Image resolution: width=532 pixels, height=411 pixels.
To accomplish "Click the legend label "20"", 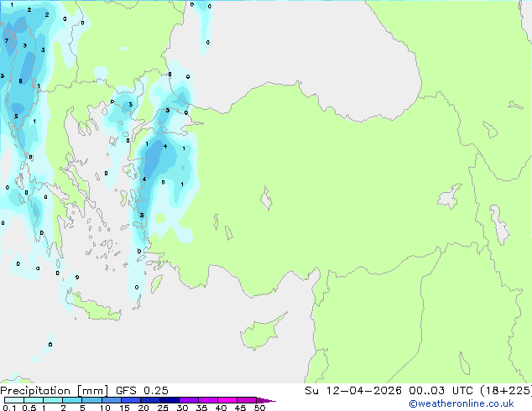I will click(143, 408).
